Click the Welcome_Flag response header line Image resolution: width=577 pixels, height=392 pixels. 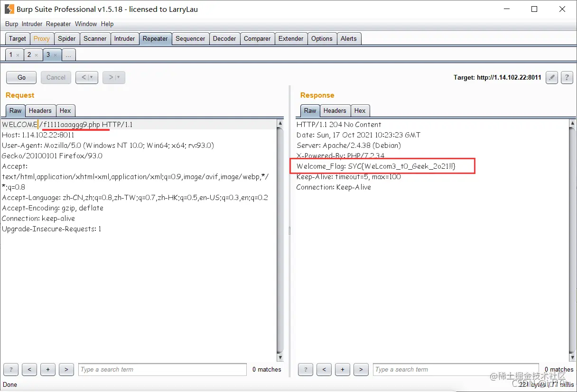tap(376, 166)
